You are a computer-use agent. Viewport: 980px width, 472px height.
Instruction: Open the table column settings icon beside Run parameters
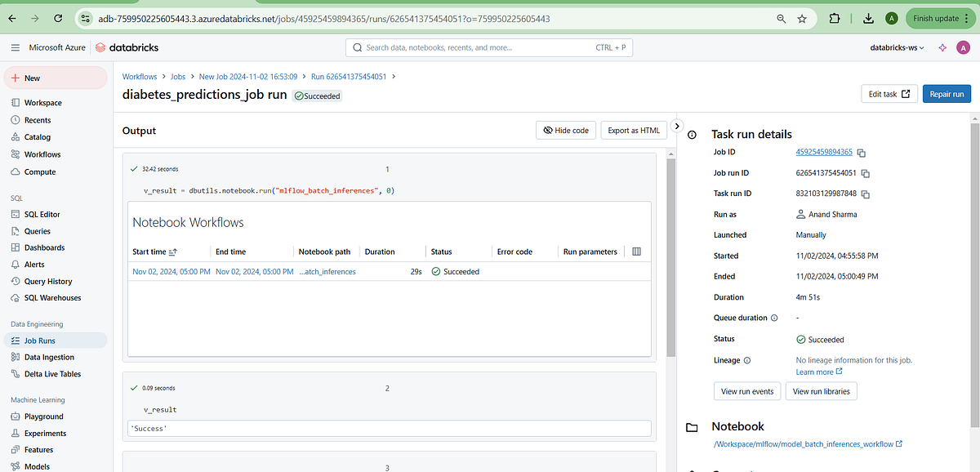pyautogui.click(x=636, y=251)
